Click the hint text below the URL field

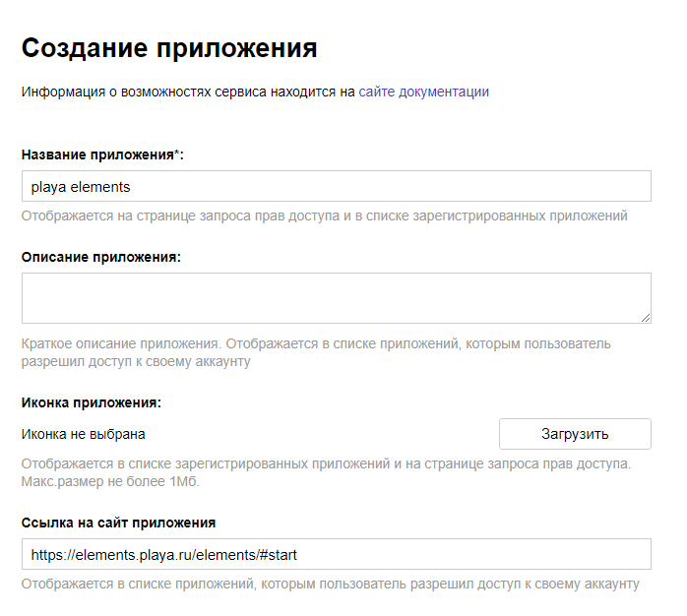click(x=330, y=585)
